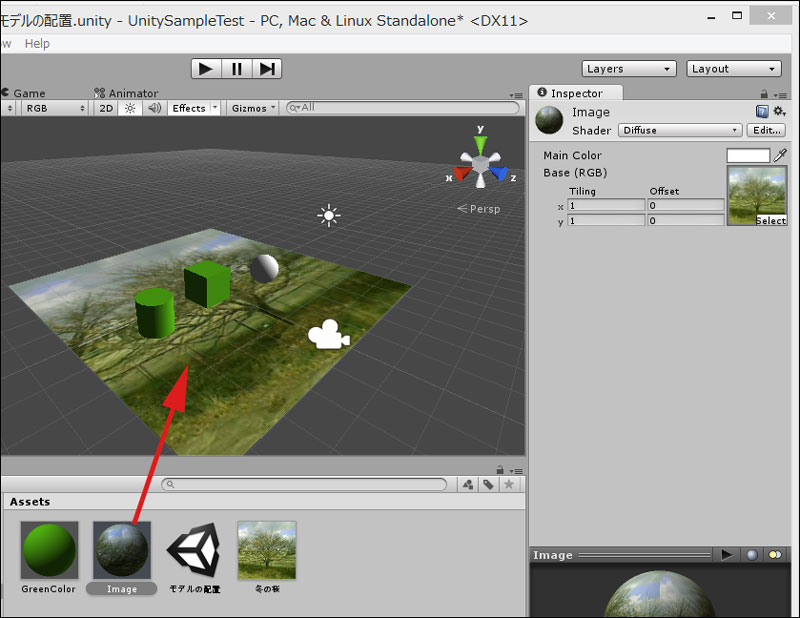Click Search by Label tag icon
800x618 pixels.
488,484
